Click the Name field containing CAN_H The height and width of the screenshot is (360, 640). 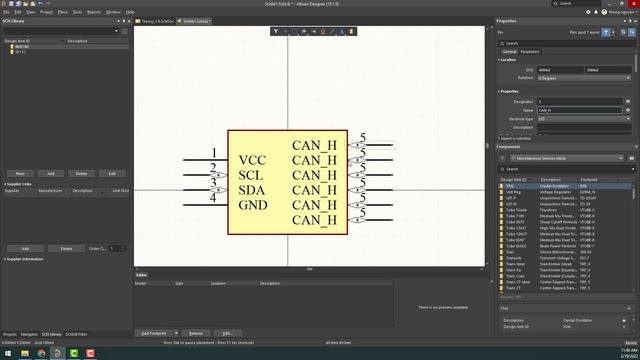pos(580,110)
